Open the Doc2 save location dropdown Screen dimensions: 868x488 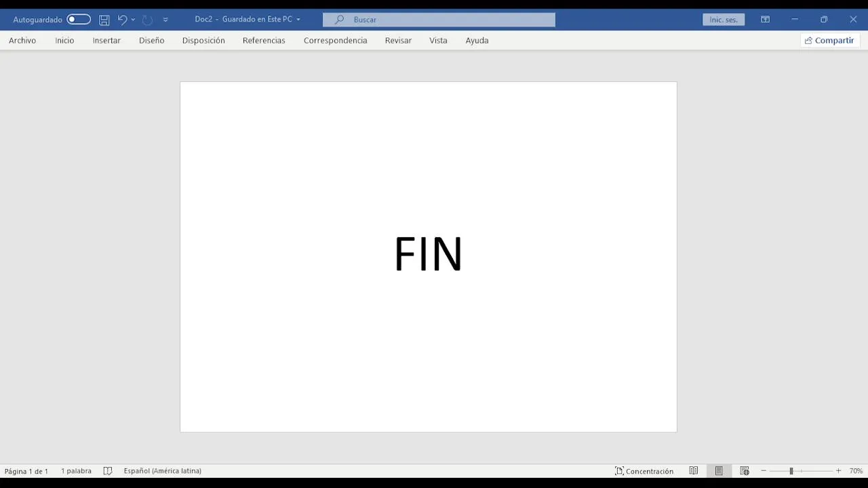pyautogui.click(x=298, y=20)
